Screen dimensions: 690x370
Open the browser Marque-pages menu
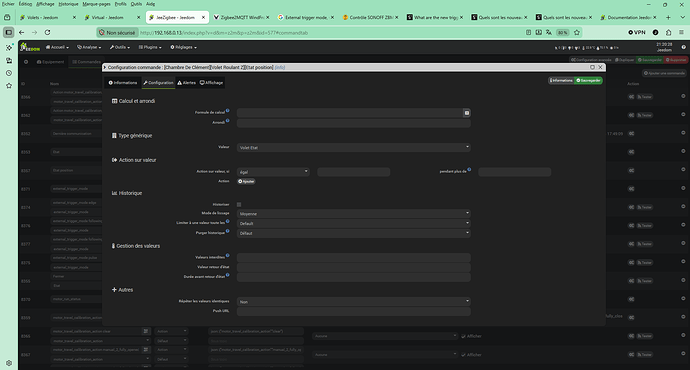(96, 4)
